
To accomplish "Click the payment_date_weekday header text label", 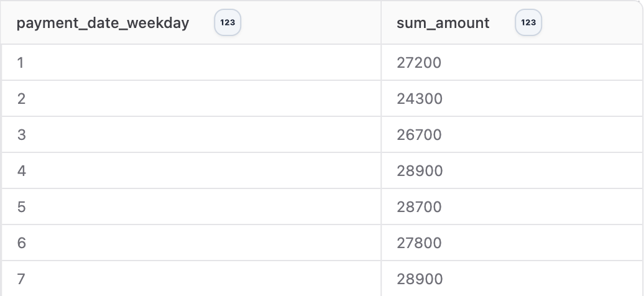I will point(103,23).
